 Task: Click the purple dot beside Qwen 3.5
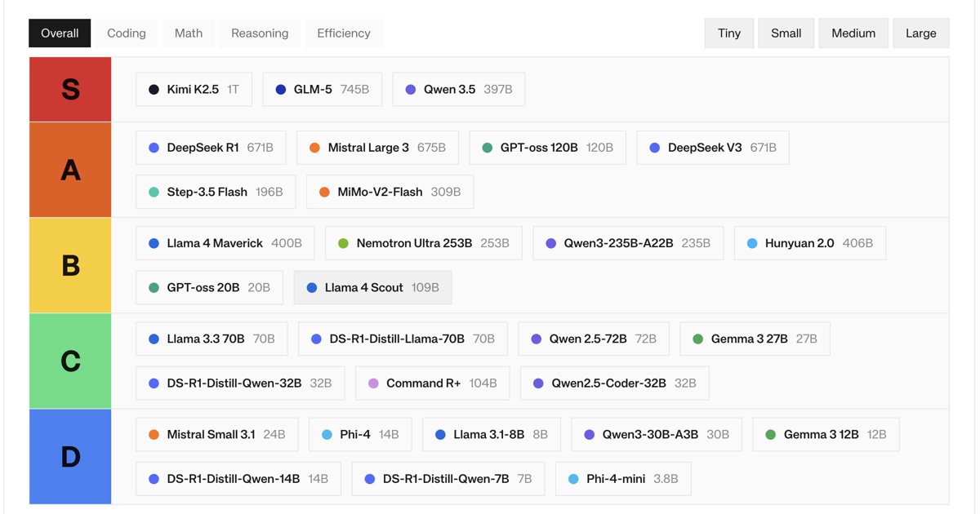pyautogui.click(x=409, y=89)
